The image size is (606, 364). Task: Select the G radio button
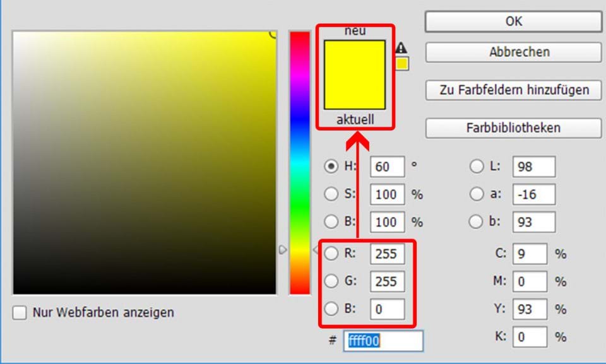coord(331,281)
